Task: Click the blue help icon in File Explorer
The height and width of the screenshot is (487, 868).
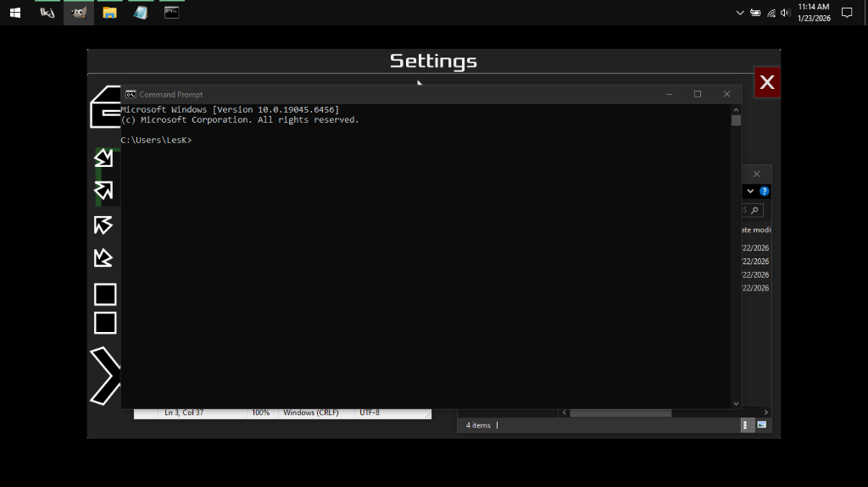Action: [x=764, y=191]
